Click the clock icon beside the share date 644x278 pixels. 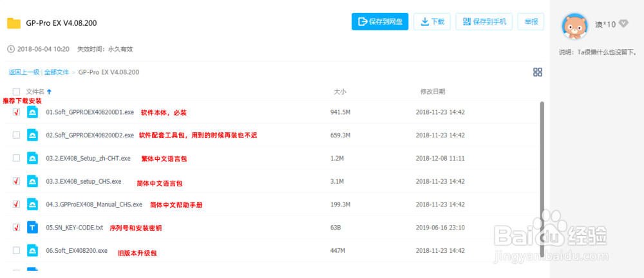[11, 50]
